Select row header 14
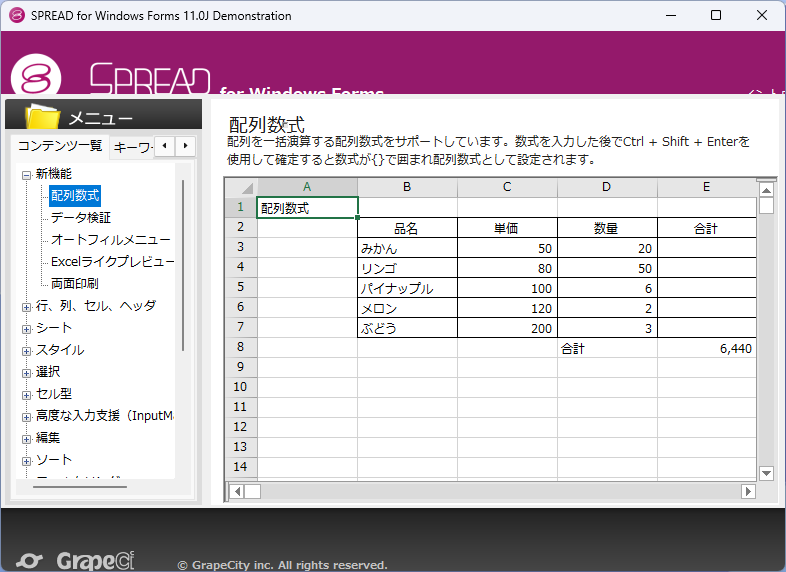The image size is (786, 572). (241, 467)
